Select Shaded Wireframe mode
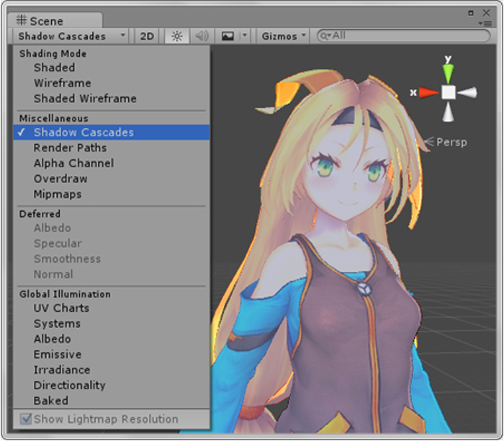 [111, 99]
